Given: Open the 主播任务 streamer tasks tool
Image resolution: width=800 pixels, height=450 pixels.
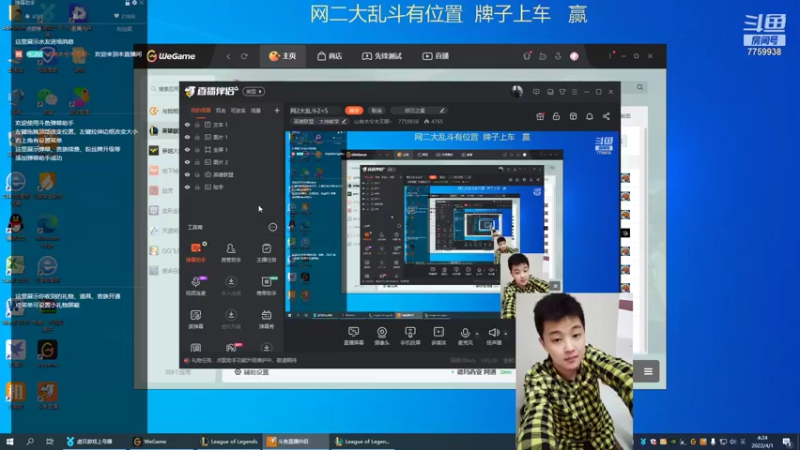Looking at the screenshot, I should pos(266,253).
